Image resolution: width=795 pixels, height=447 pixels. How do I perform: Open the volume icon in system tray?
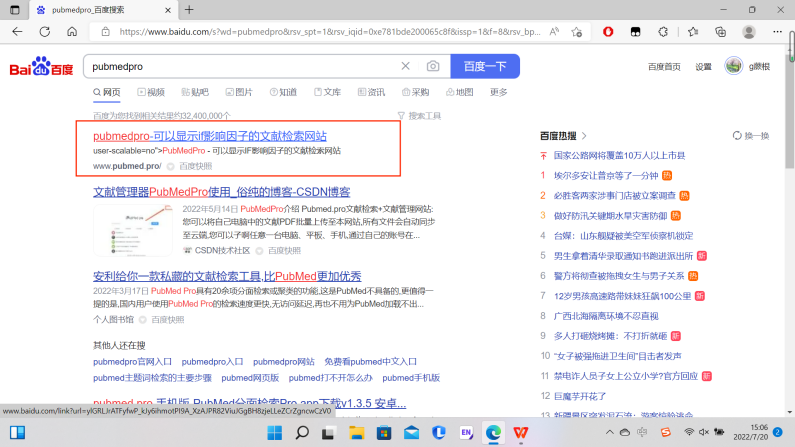703,432
